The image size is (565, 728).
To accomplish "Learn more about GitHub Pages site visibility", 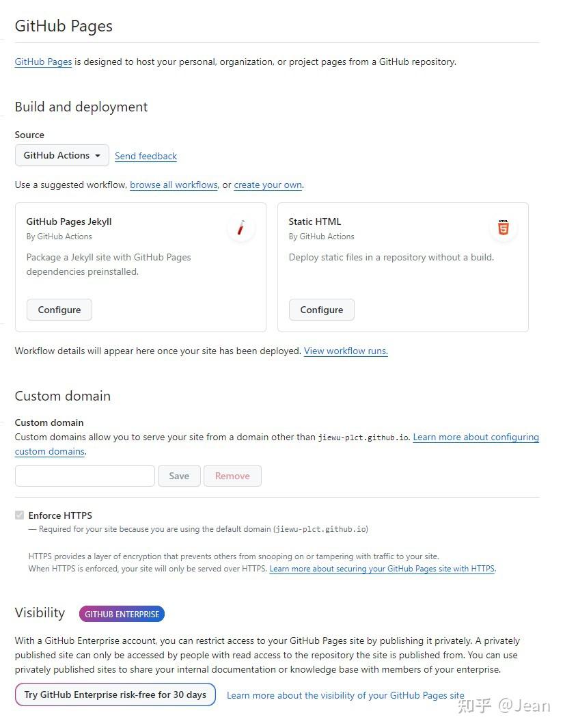I will [344, 695].
